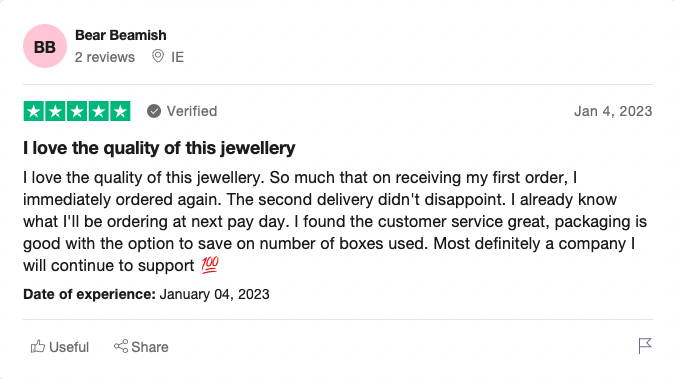Click the first green rating star

[34, 111]
